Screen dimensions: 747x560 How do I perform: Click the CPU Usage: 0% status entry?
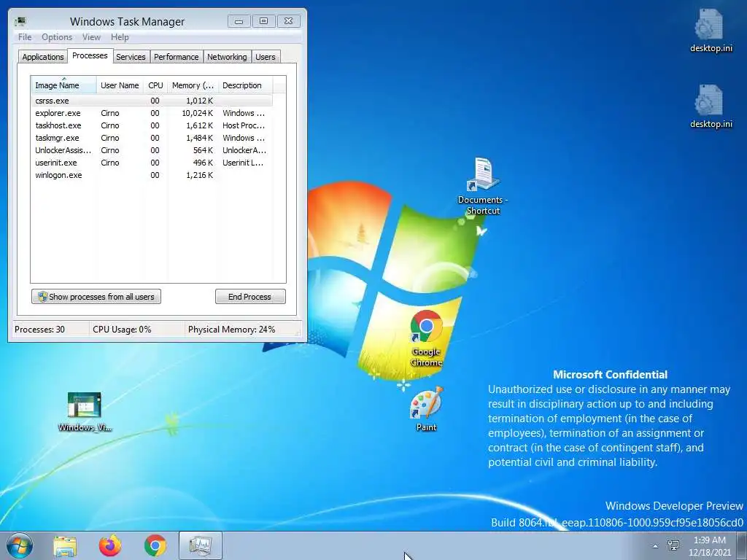pyautogui.click(x=122, y=329)
